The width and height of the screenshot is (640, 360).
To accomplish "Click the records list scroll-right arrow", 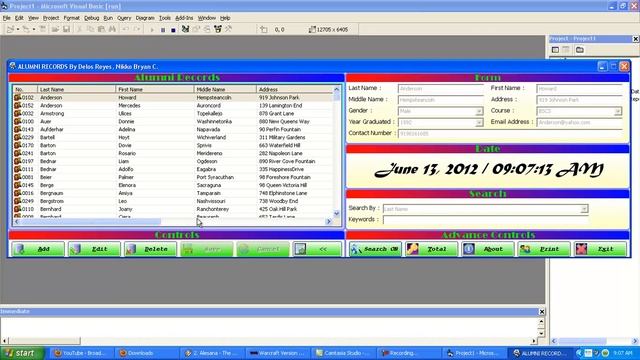I will pos(329,222).
